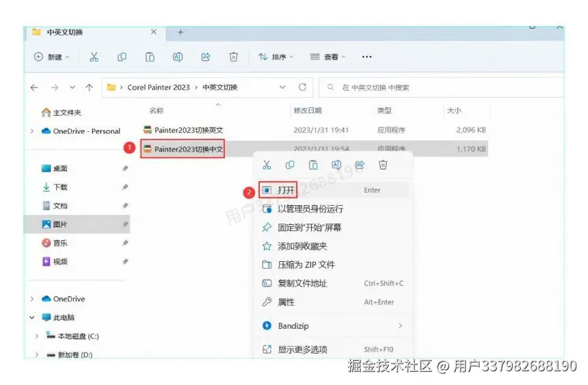Screen dimensions: 588x385
Task: Expand the OneDrive tree node
Action: 32,299
